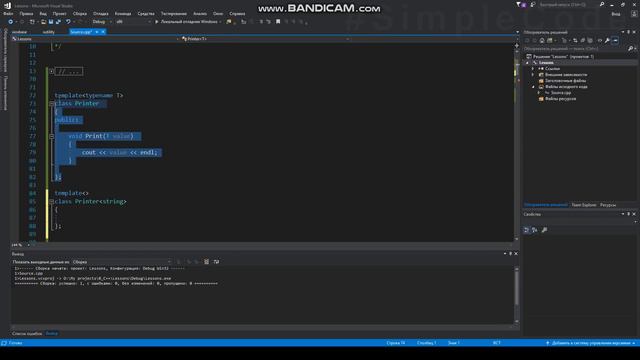Open the Файл menu
640x360 pixels.
(8, 13)
